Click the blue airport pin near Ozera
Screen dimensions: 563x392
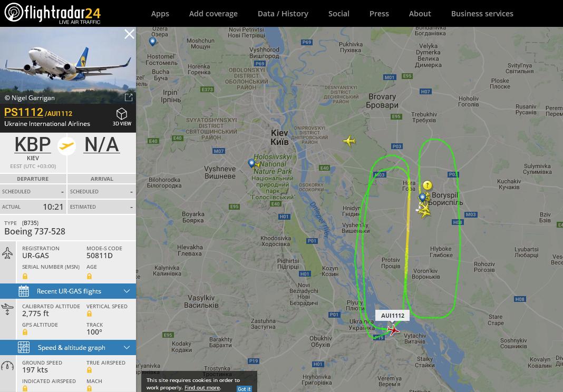tap(152, 42)
